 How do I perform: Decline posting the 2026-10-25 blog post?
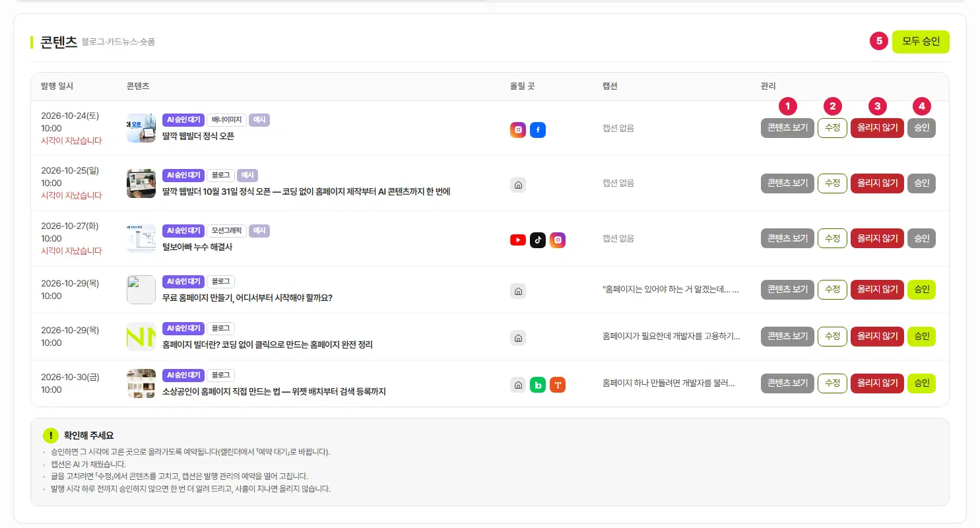[877, 183]
